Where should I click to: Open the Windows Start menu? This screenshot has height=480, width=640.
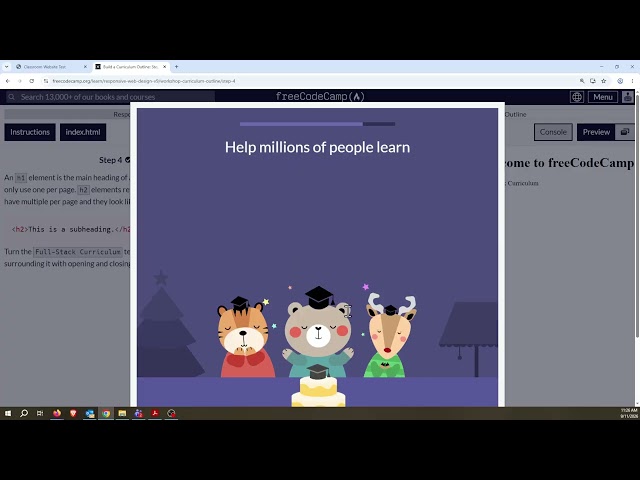pos(8,413)
